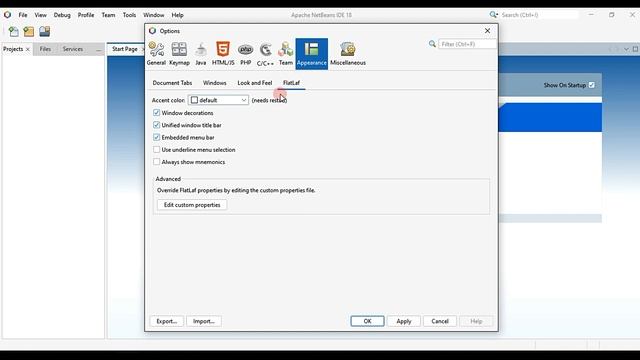Open the General options category

pyautogui.click(x=156, y=53)
